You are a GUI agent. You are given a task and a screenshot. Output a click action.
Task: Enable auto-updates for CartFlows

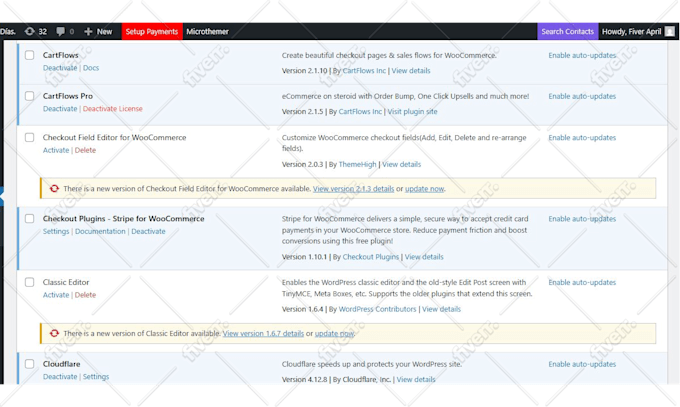click(x=582, y=56)
